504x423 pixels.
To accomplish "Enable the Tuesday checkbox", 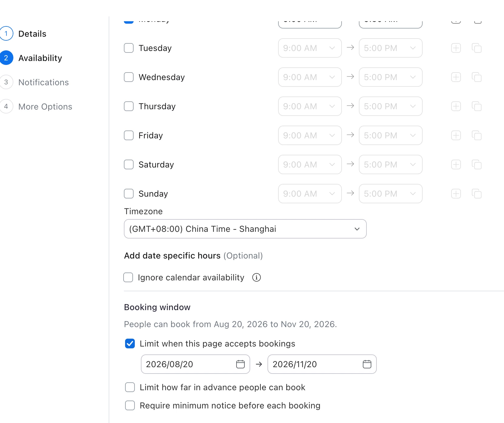I will tap(129, 48).
